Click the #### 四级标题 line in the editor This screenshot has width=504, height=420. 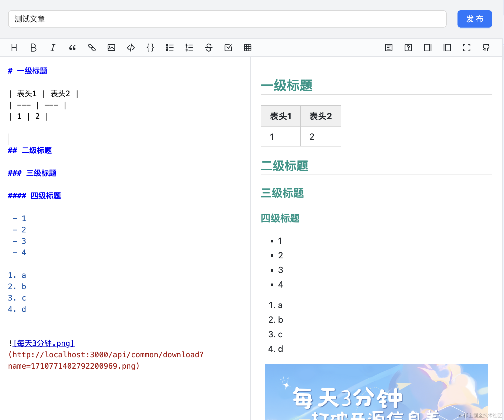point(34,196)
